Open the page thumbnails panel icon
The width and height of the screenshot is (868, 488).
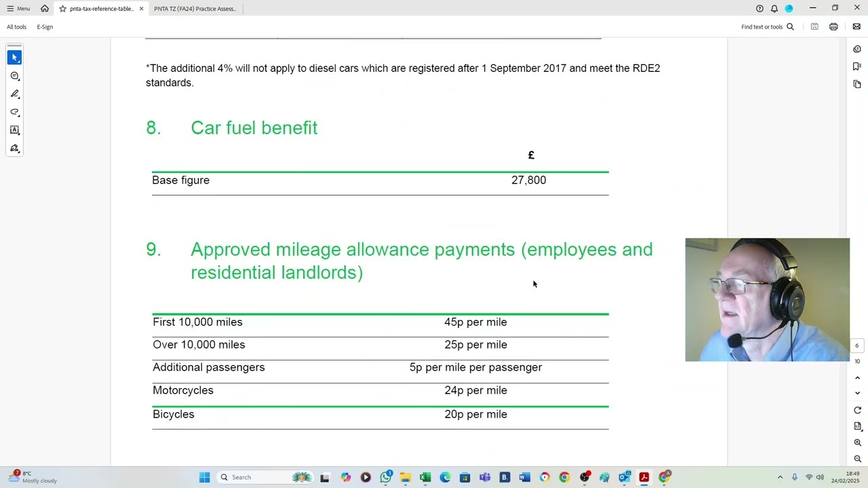(x=857, y=84)
